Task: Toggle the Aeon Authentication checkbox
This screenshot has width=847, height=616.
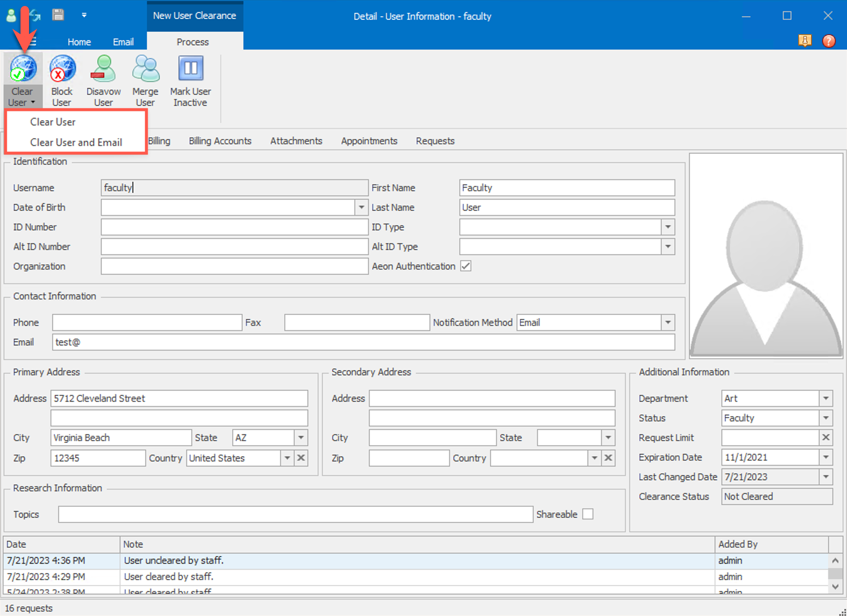Action: 466,266
